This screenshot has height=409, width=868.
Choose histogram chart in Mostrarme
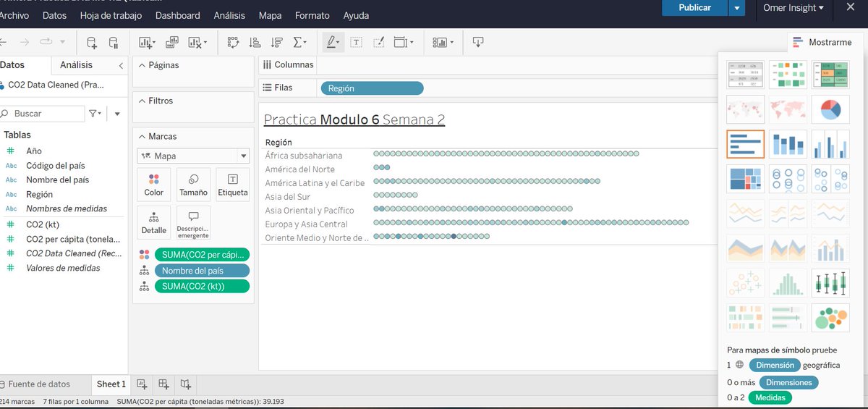788,283
